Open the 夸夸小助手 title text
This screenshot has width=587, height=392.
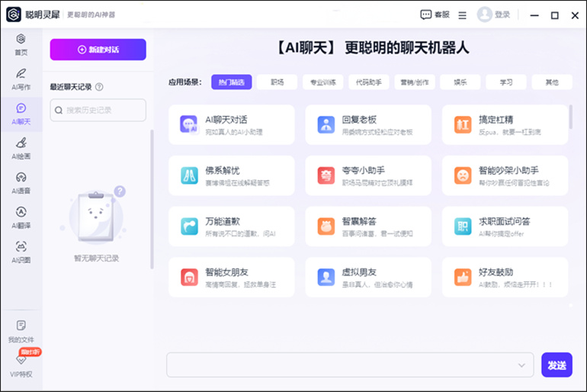coord(363,171)
